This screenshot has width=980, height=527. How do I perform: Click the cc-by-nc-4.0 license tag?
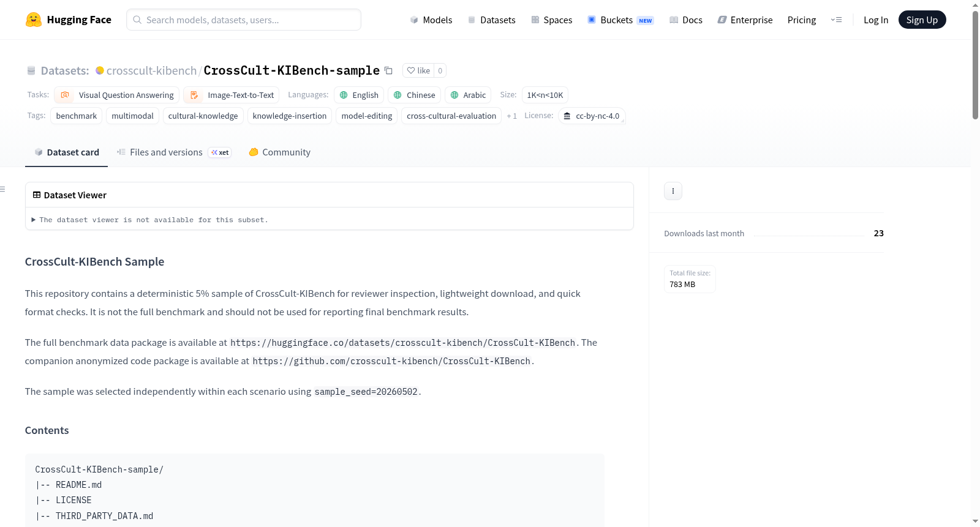click(592, 116)
